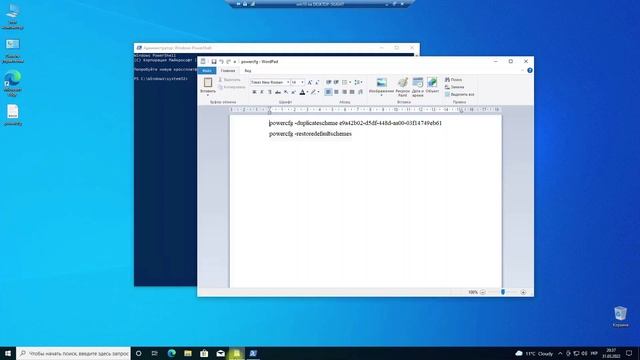The height and width of the screenshot is (360, 640).
Task: Insert a Paint drawing
Action: coord(403,86)
